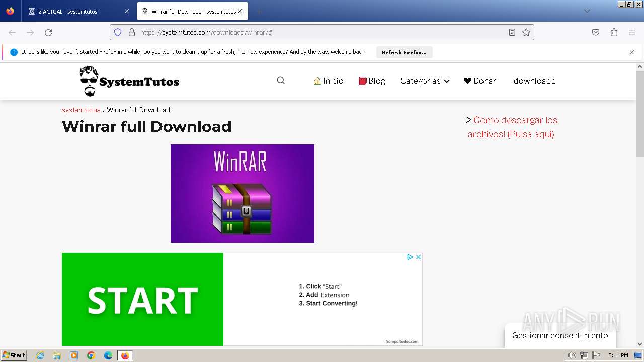Expand the Categorias dropdown menu

425,81
